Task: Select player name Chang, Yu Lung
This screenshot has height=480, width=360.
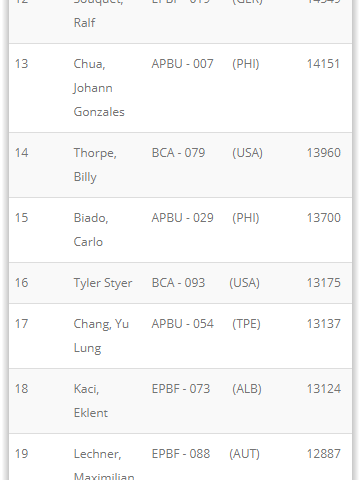Action: click(101, 336)
